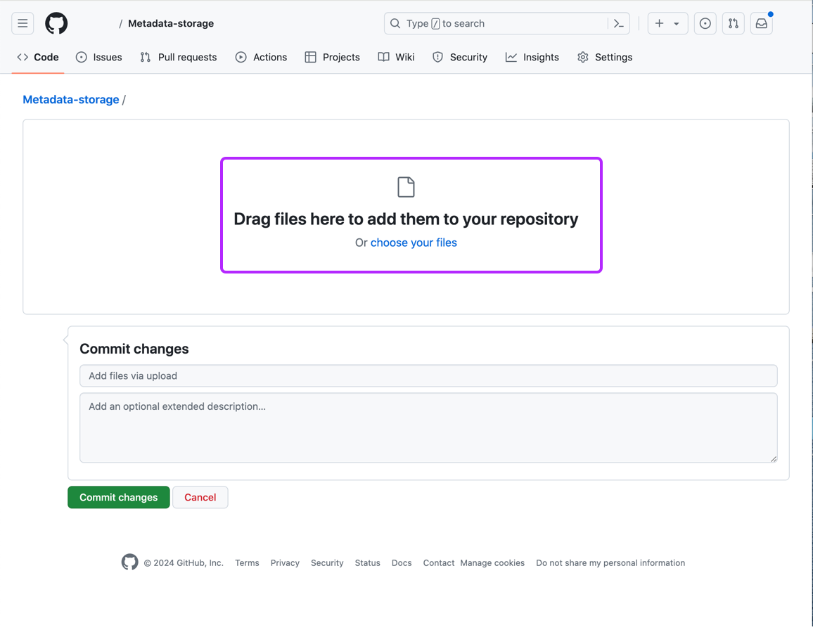The width and height of the screenshot is (813, 644).
Task: Open the notifications inbox
Action: [761, 23]
